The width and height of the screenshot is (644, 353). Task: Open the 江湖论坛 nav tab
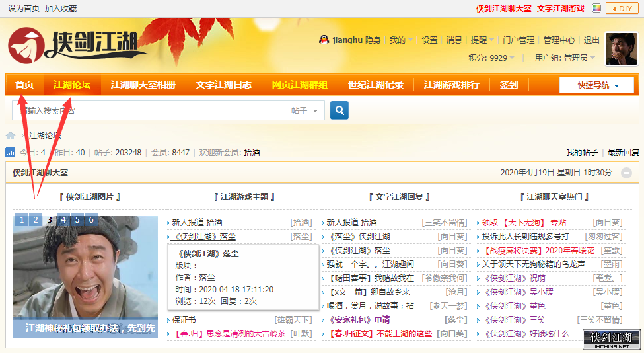[72, 85]
